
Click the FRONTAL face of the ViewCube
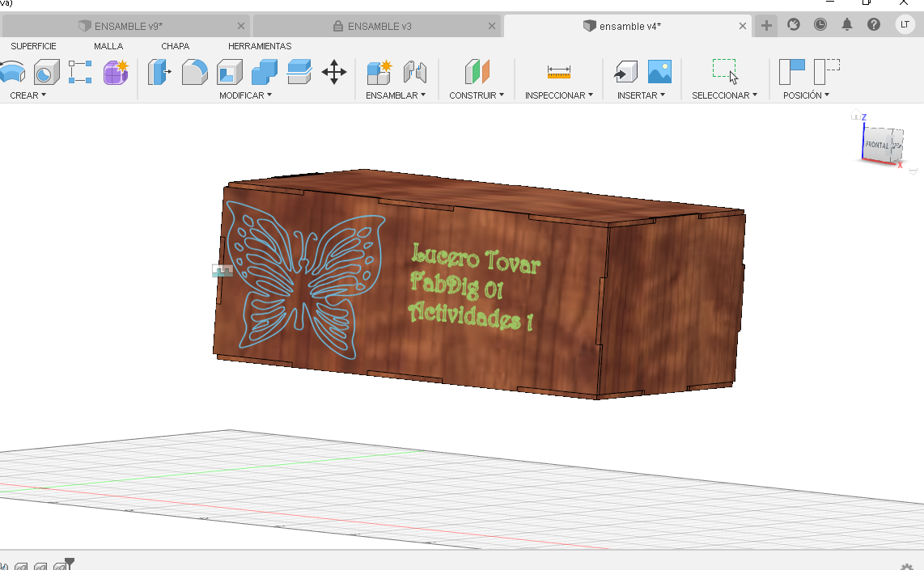click(876, 144)
